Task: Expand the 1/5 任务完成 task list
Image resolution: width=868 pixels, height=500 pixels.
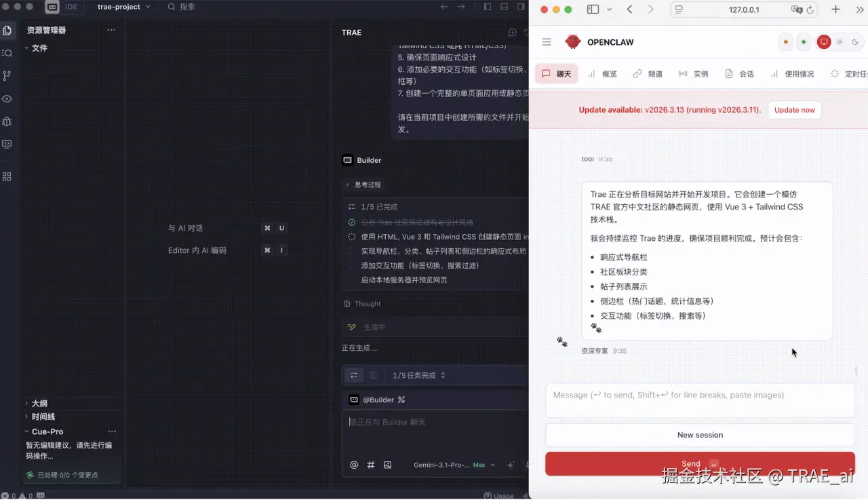Action: pyautogui.click(x=419, y=375)
